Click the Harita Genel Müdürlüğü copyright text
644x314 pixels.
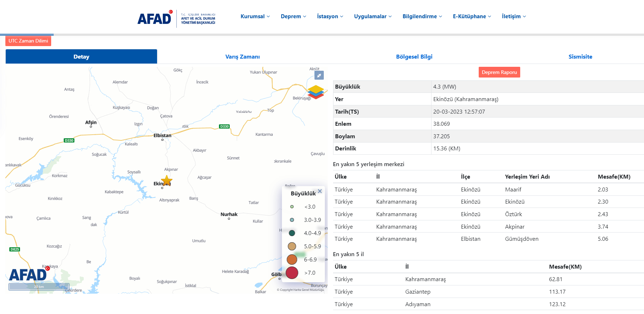[x=301, y=290]
